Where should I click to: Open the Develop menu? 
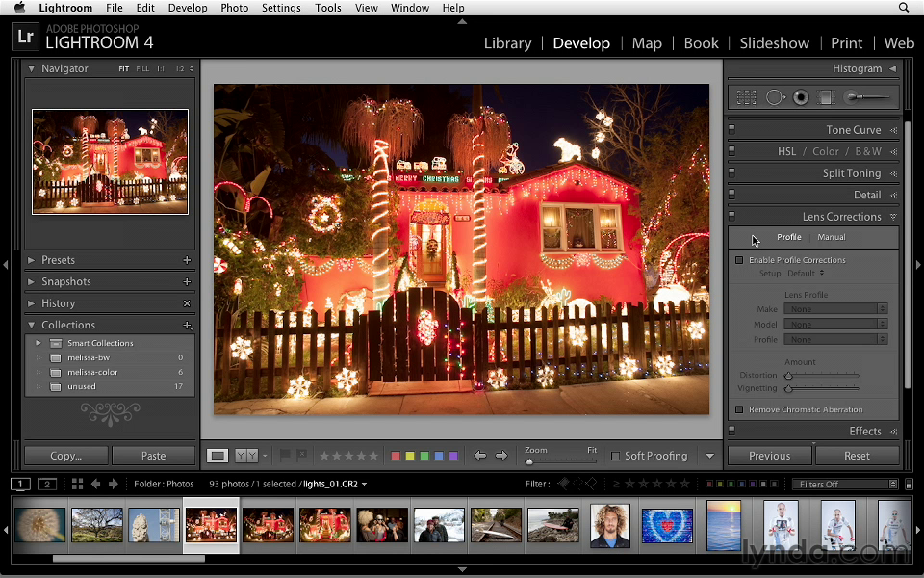click(188, 8)
